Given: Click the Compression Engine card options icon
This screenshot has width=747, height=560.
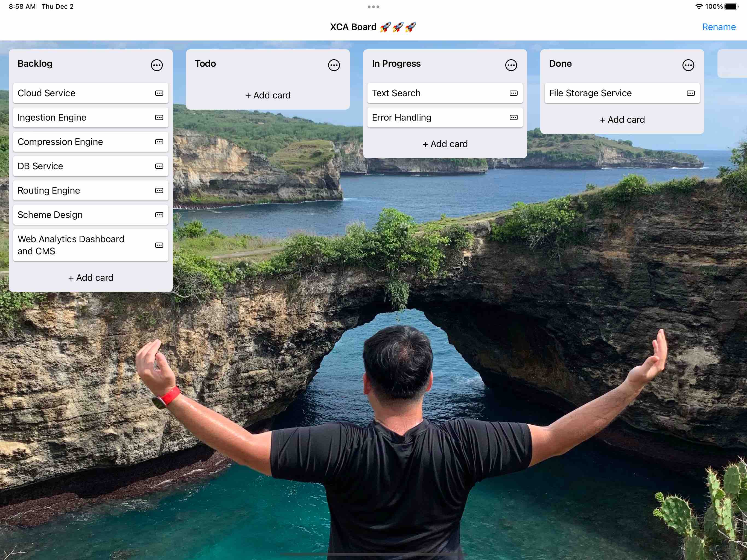Looking at the screenshot, I should click(x=159, y=142).
